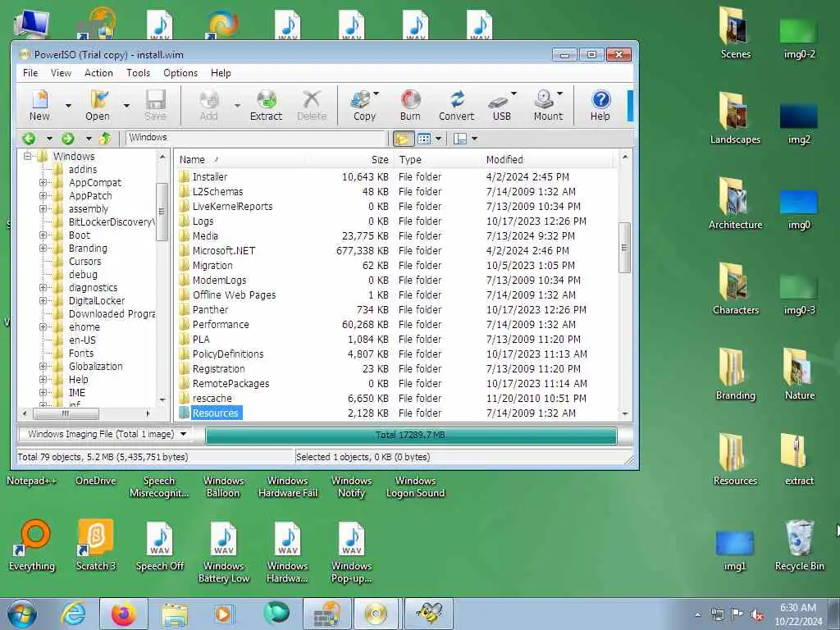Click the Total 17289.7 MB capacity bar

tap(411, 435)
